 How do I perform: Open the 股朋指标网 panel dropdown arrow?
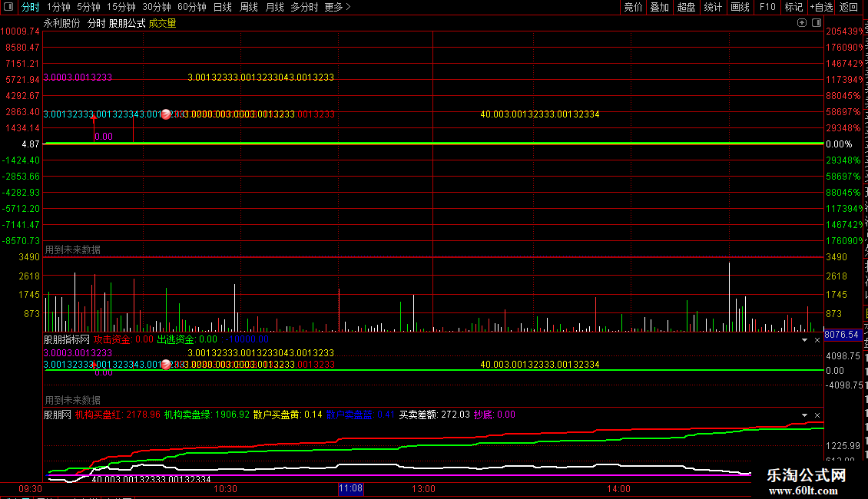tap(804, 340)
